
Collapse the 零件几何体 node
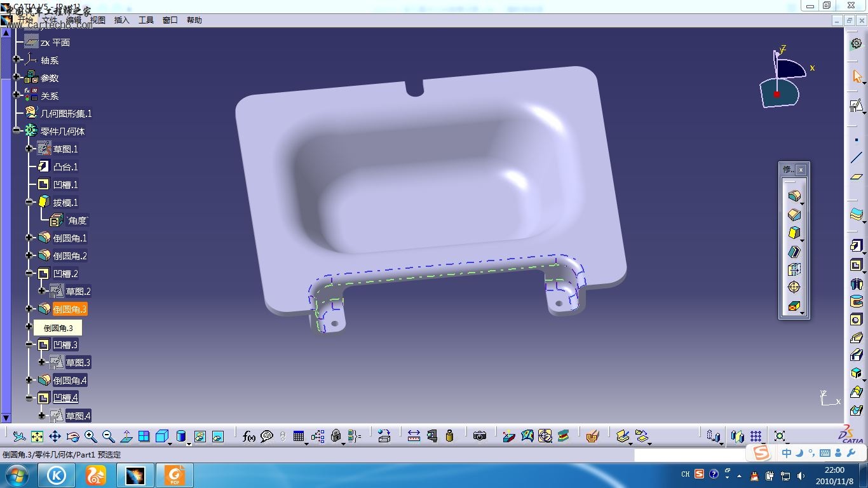[17, 130]
